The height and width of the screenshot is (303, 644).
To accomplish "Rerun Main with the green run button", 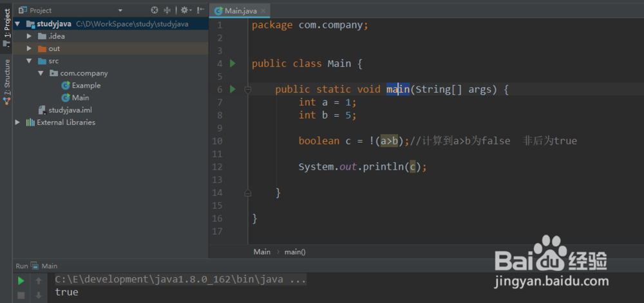I will [21, 281].
